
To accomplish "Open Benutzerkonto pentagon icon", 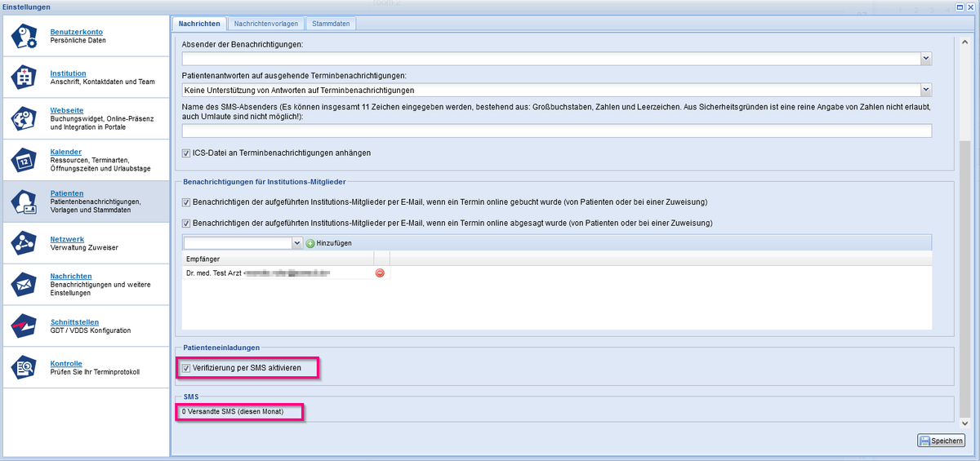I will [24, 37].
